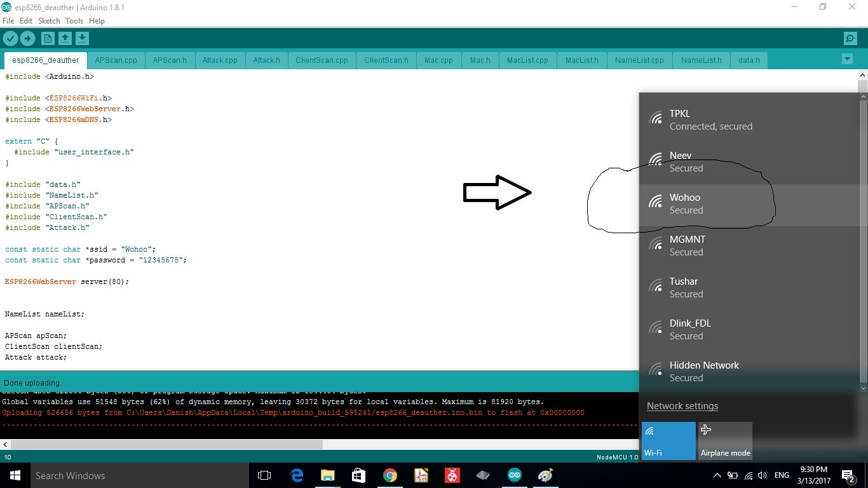868x488 pixels.
Task: Click the "ESP8266WebServer server(80);" line
Action: pyautogui.click(x=67, y=281)
